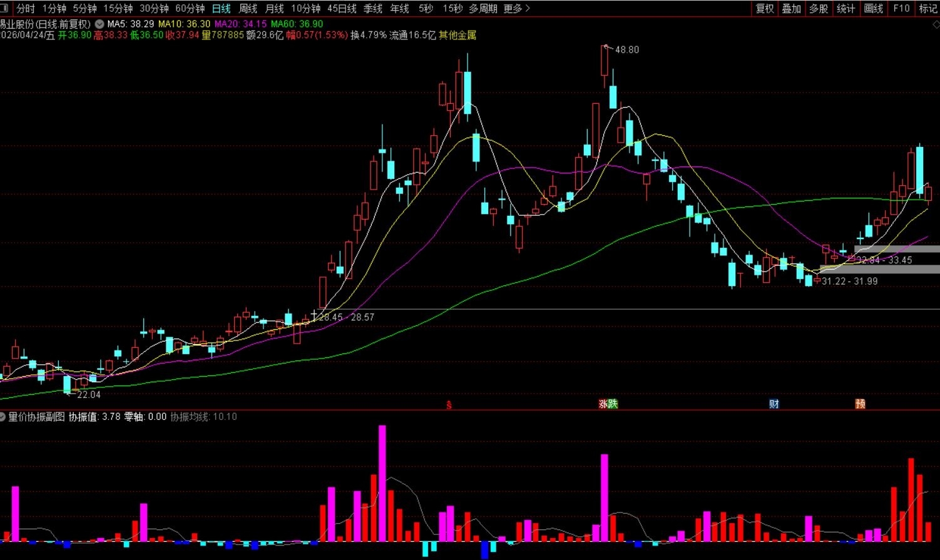The width and height of the screenshot is (940, 560).
Task: Click the 财 financial report marker
Action: (774, 404)
